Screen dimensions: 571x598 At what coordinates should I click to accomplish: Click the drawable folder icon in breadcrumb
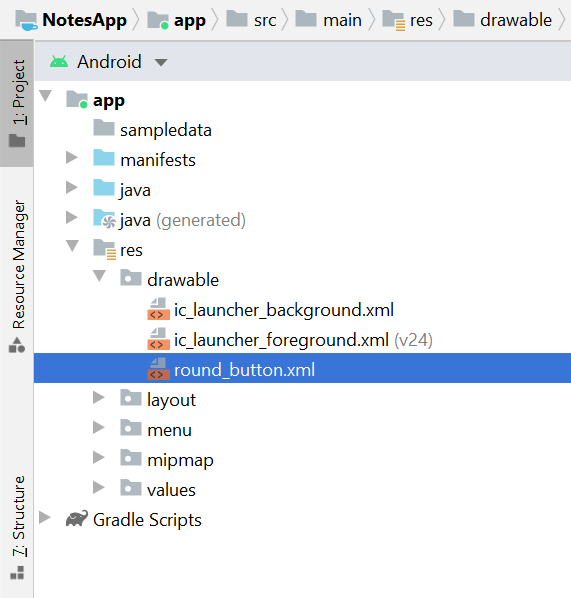click(464, 19)
